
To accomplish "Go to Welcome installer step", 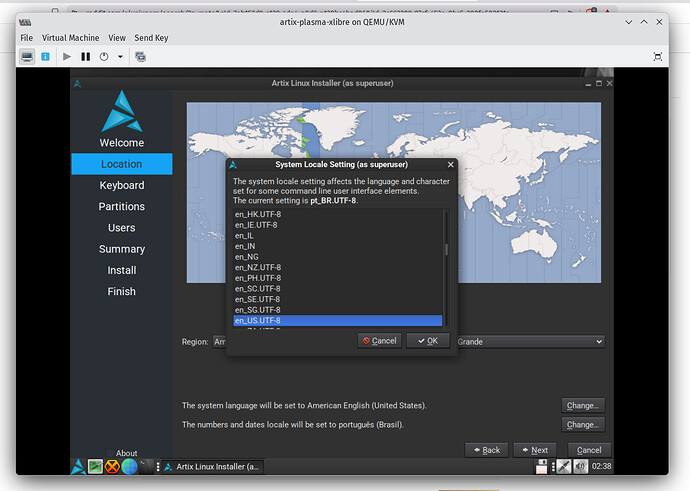I will point(122,143).
